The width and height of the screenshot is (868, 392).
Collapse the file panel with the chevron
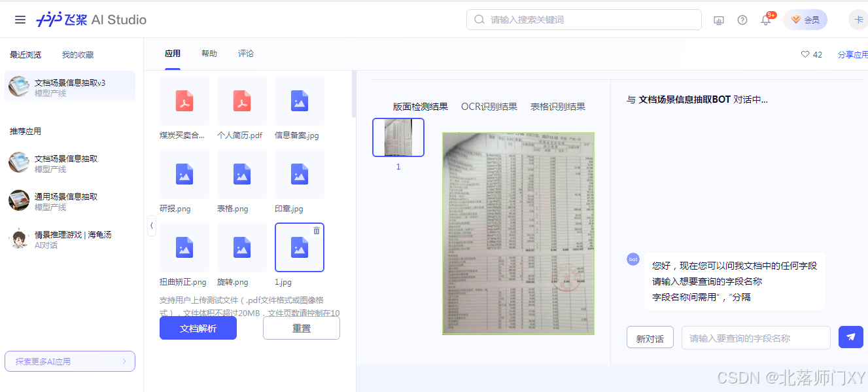[x=152, y=226]
